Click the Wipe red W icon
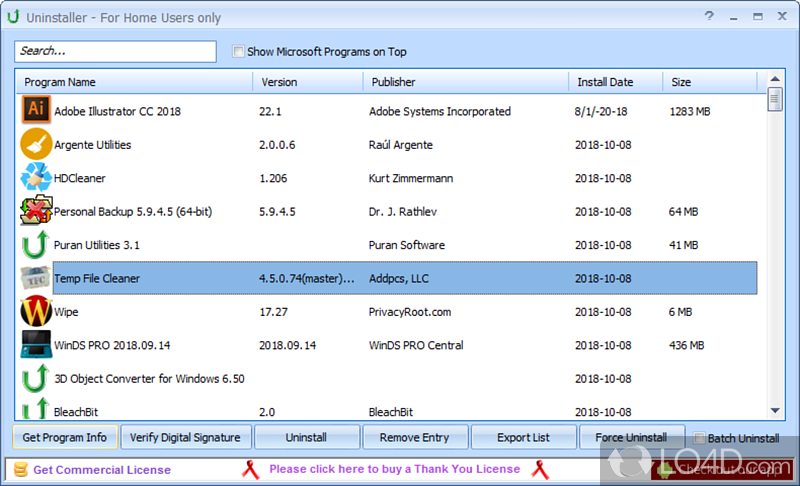The width and height of the screenshot is (800, 486). 36,311
